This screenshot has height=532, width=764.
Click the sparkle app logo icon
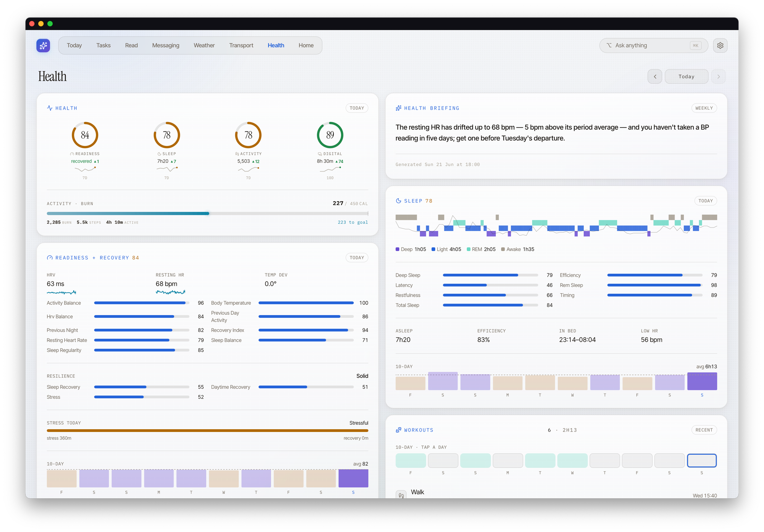(x=43, y=45)
